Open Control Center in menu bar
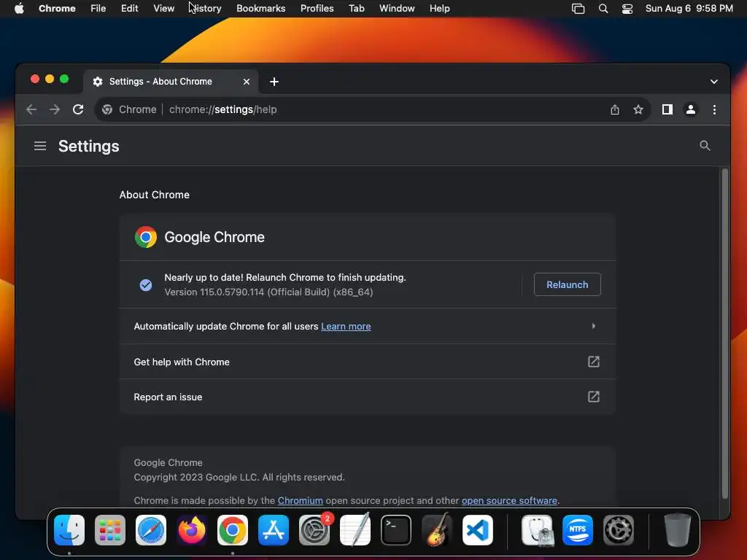The image size is (747, 560). (627, 9)
